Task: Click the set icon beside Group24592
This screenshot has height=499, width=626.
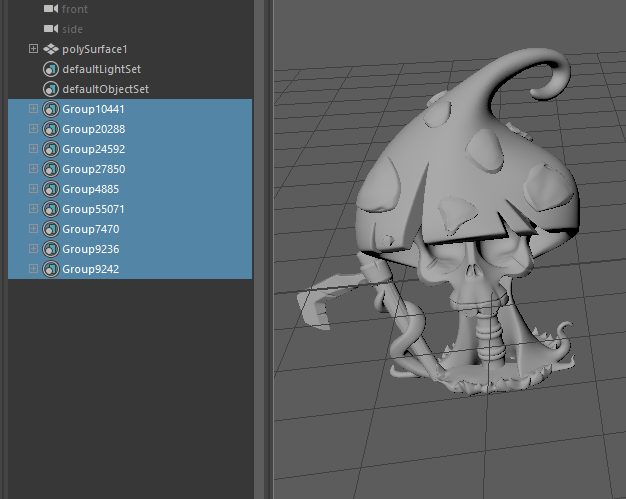Action: point(51,149)
